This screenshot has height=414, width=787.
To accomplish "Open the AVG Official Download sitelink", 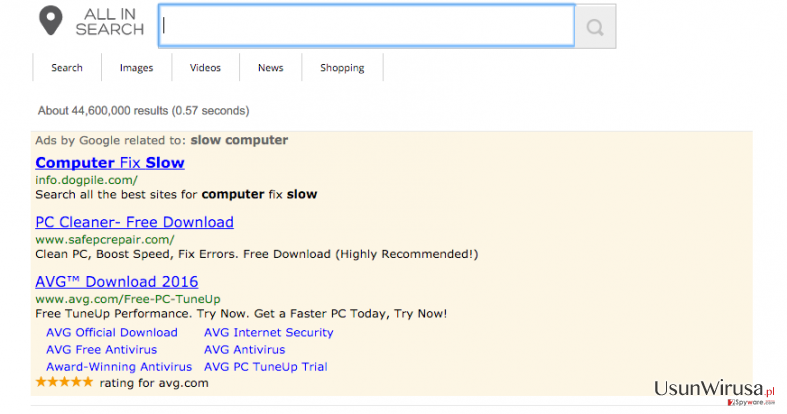I will [x=112, y=332].
